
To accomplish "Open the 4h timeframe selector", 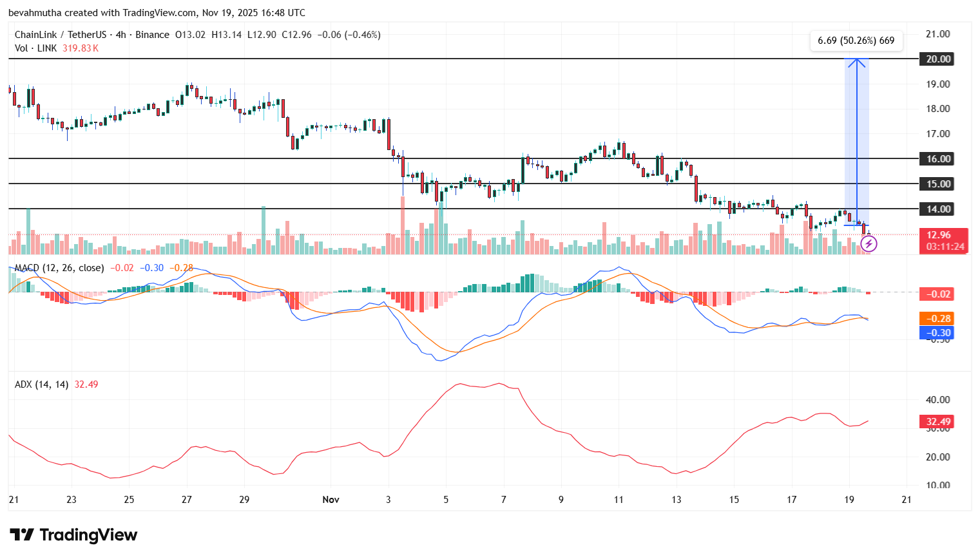I will pyautogui.click(x=121, y=35).
